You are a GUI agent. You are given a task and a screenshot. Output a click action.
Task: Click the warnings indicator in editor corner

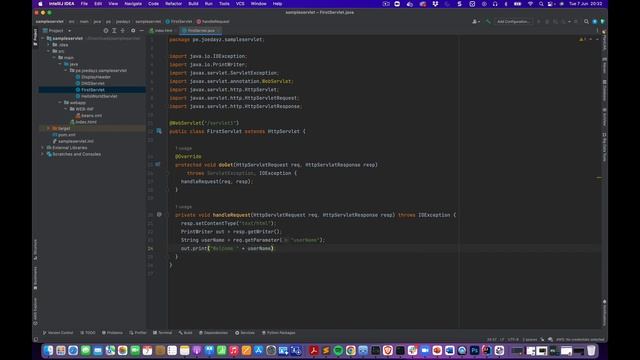582,40
